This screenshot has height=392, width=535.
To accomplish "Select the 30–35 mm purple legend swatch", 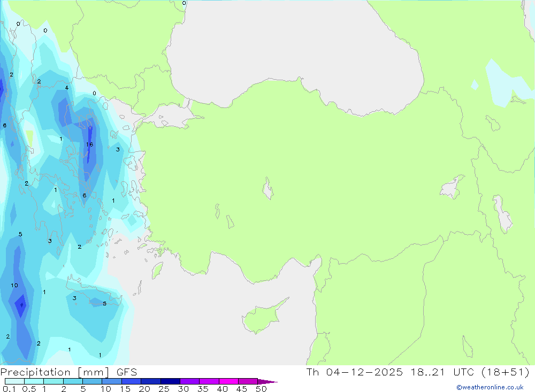I will point(189,381).
